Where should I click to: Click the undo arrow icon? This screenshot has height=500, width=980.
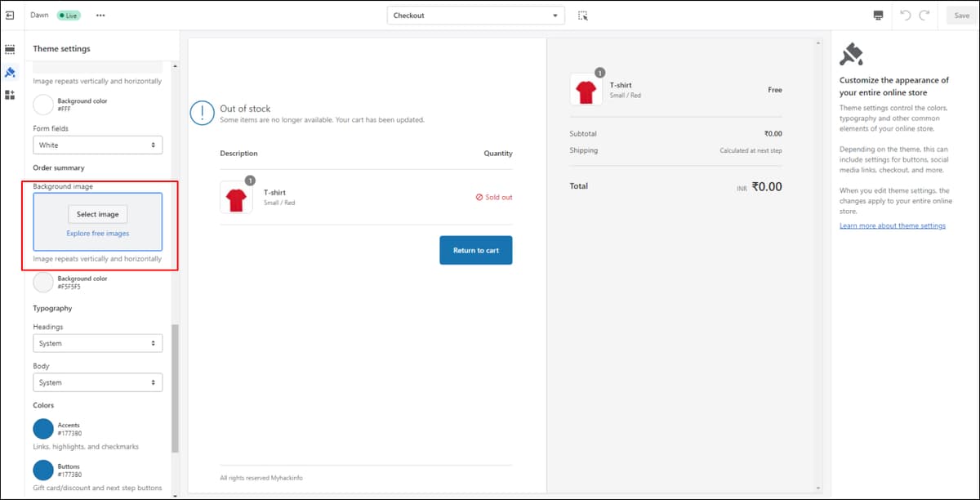[905, 16]
